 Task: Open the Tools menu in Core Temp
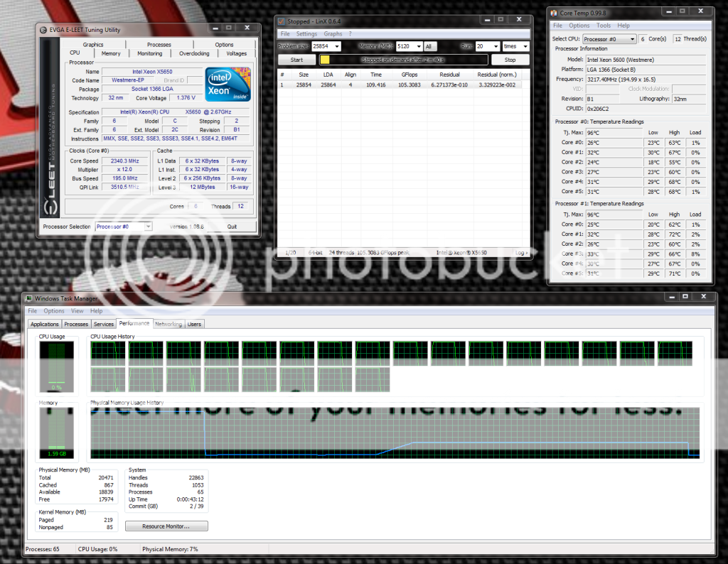604,26
